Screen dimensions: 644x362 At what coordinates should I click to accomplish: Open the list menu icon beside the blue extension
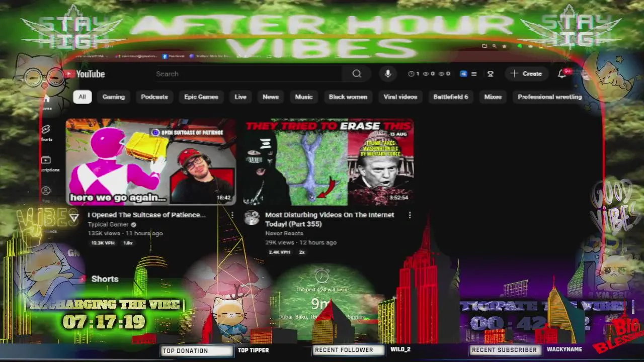tap(473, 74)
